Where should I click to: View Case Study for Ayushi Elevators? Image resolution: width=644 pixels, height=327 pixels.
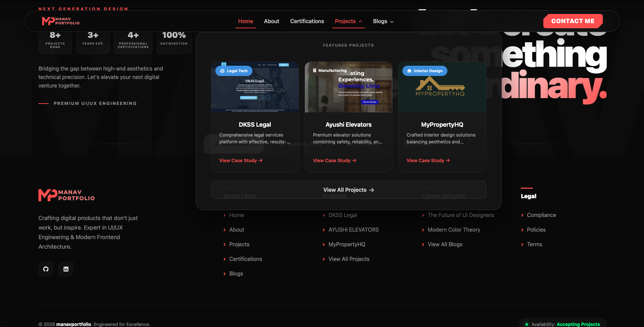pos(334,160)
